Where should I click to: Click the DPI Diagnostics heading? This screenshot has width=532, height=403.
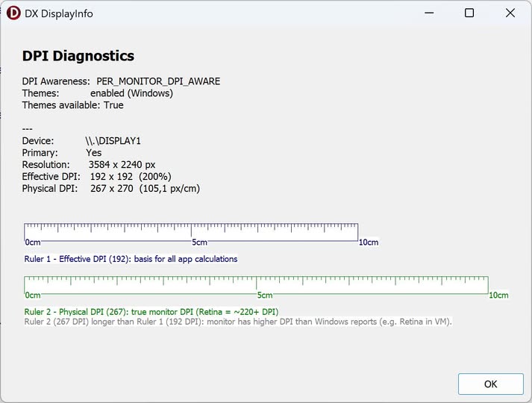pos(78,56)
